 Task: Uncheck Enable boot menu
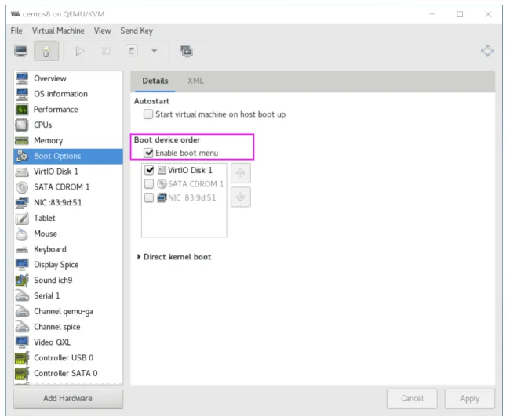148,153
